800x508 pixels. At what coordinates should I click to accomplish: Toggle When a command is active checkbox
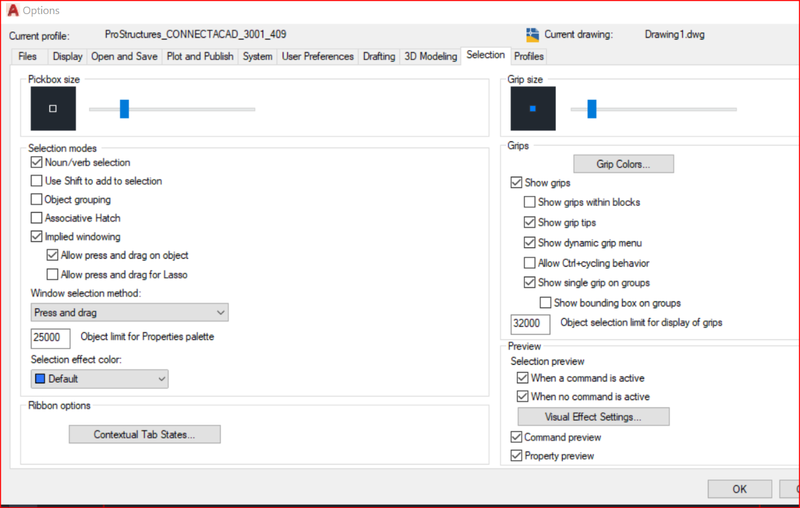click(522, 377)
